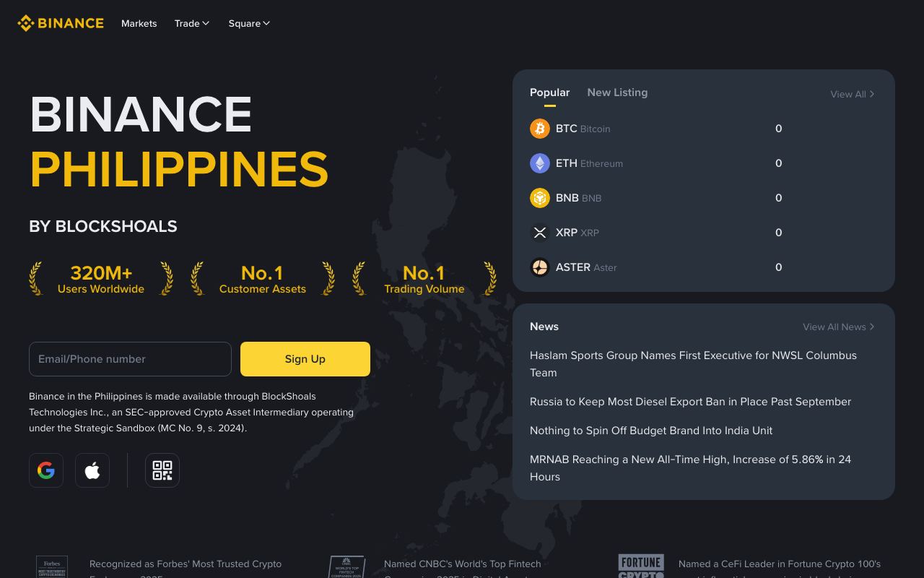
Task: Click the Forbes Most Trusted Crypto text
Action: [x=186, y=568]
